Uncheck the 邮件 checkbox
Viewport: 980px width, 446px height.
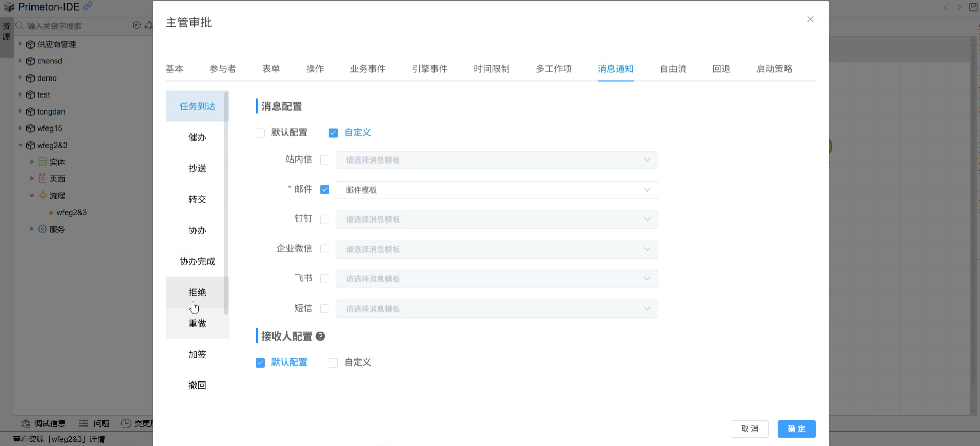pyautogui.click(x=325, y=189)
